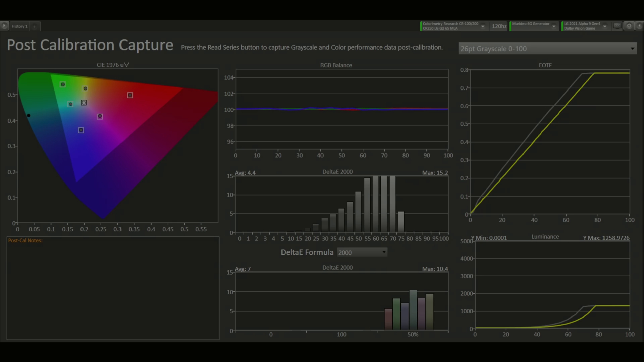Screen dimensions: 644x362
Task: Open the DeltaE Formula 2000 dropdown
Action: 362,252
